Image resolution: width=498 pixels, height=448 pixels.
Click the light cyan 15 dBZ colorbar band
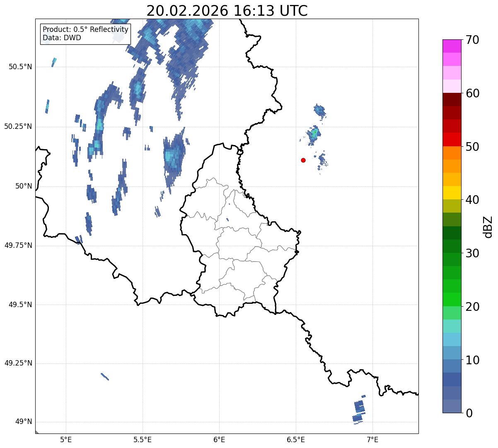coord(452,326)
